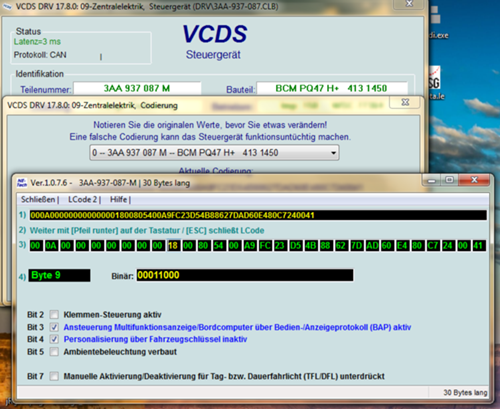
Task: Close the VCDS Steuergerät window
Action: point(409,4)
